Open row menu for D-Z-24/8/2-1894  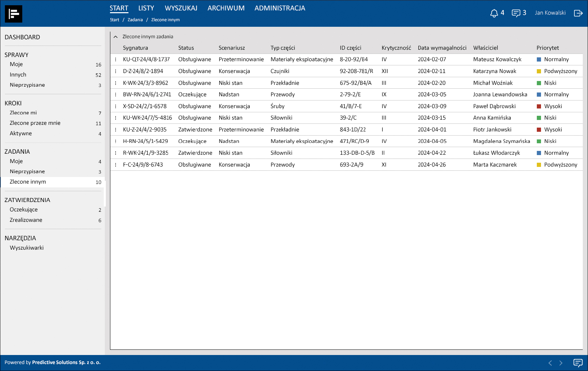coord(116,71)
